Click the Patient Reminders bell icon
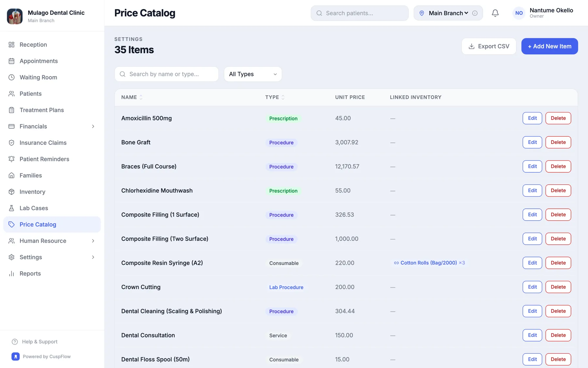 [11, 159]
